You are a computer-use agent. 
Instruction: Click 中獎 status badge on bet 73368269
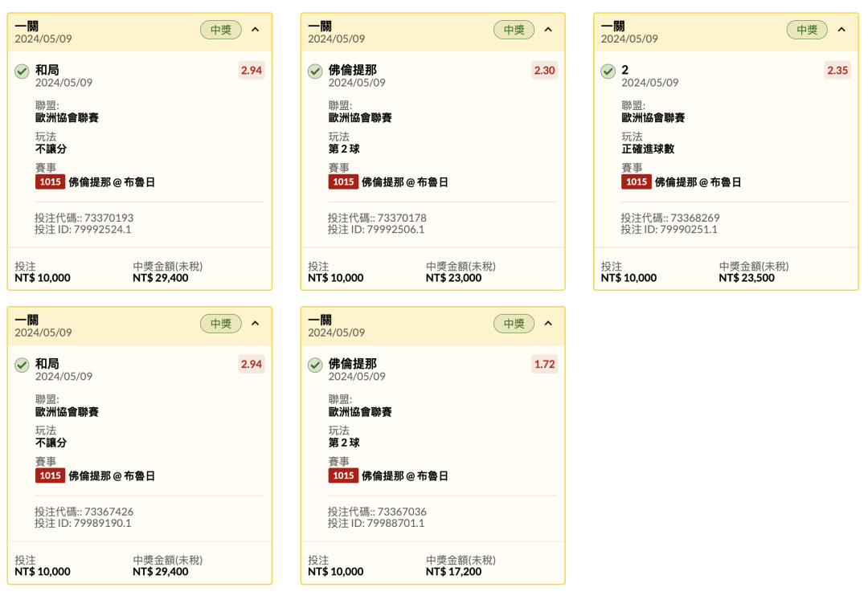pyautogui.click(x=807, y=30)
